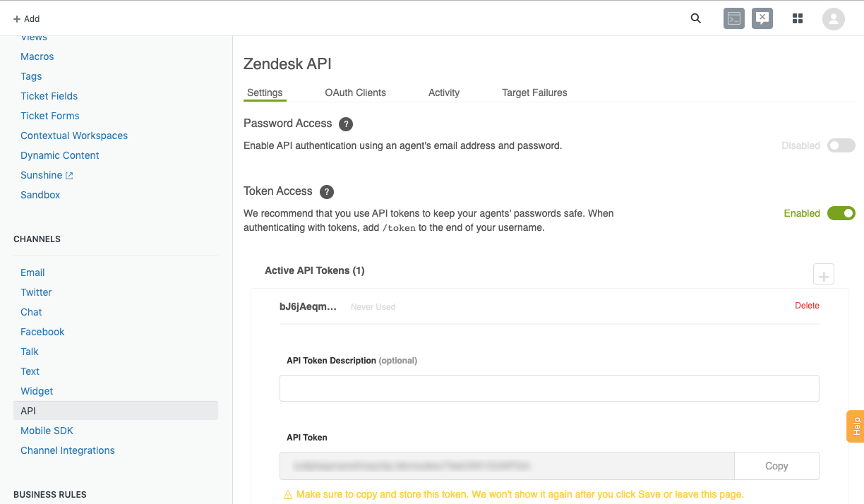This screenshot has width=864, height=504.
Task: Open Chat channel settings
Action: pyautogui.click(x=31, y=312)
